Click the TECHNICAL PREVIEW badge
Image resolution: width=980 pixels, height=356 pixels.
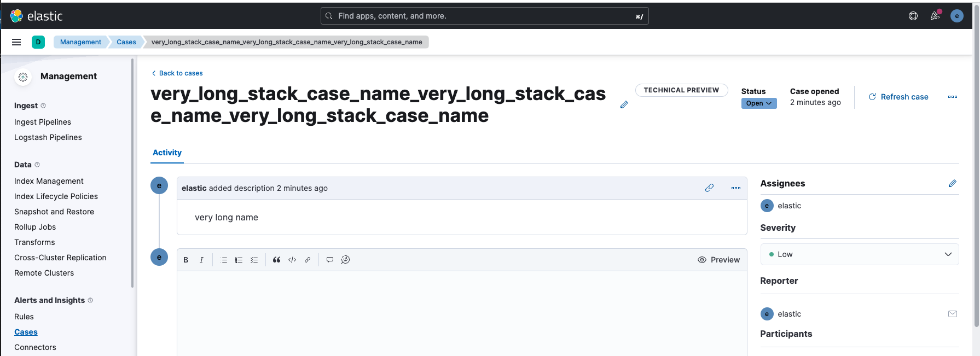tap(681, 90)
